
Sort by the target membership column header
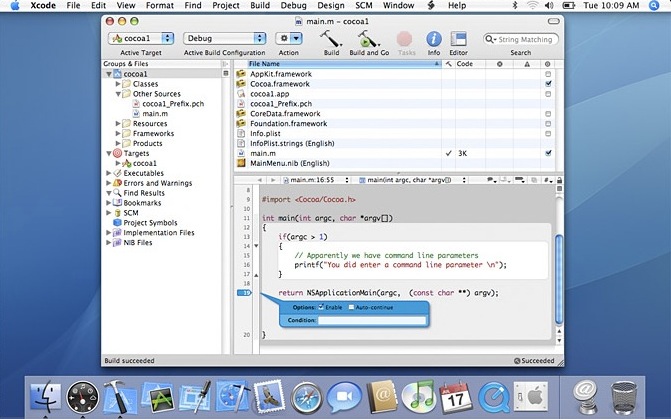point(548,64)
